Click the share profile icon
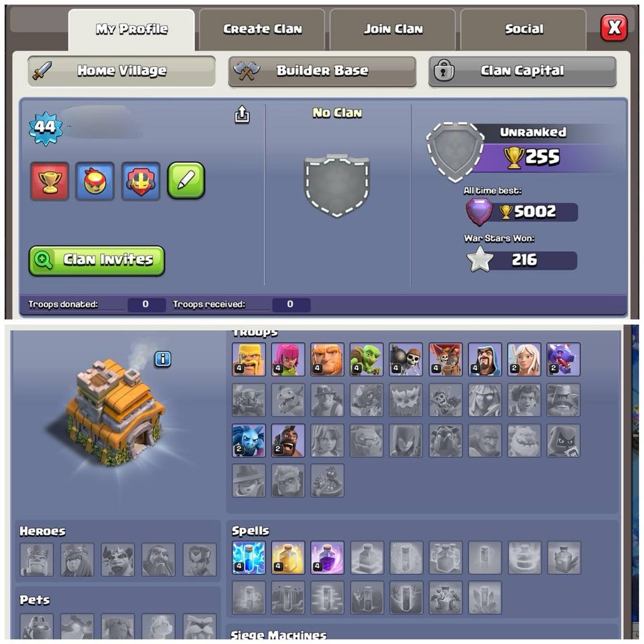The height and width of the screenshot is (644, 644). click(x=242, y=114)
